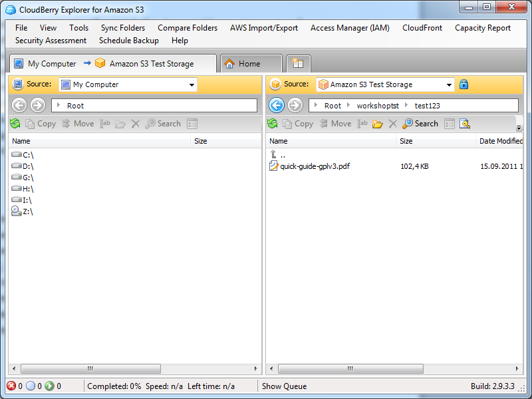Expand arrow before Root in S3 path
This screenshot has width=532, height=399.
[315, 105]
